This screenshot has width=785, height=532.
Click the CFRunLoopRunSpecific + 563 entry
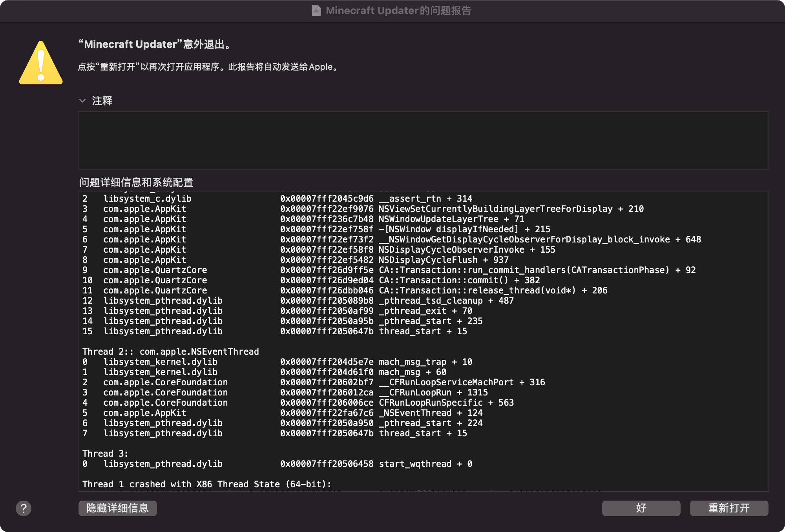coord(446,403)
